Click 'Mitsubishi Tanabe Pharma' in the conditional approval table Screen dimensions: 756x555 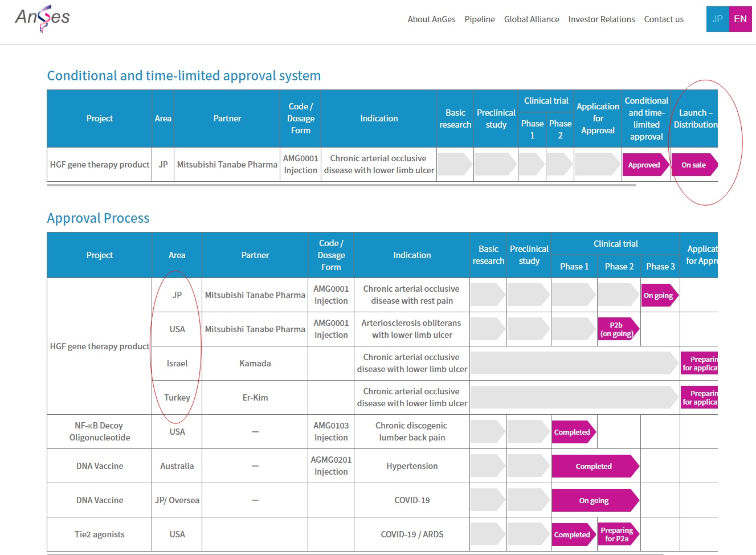coord(227,165)
